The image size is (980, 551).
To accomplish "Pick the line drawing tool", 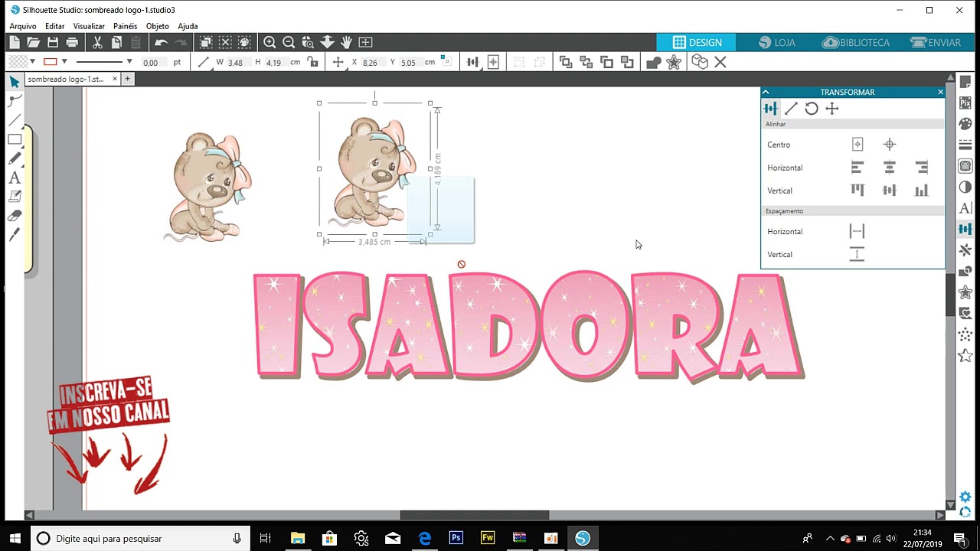I will [15, 120].
